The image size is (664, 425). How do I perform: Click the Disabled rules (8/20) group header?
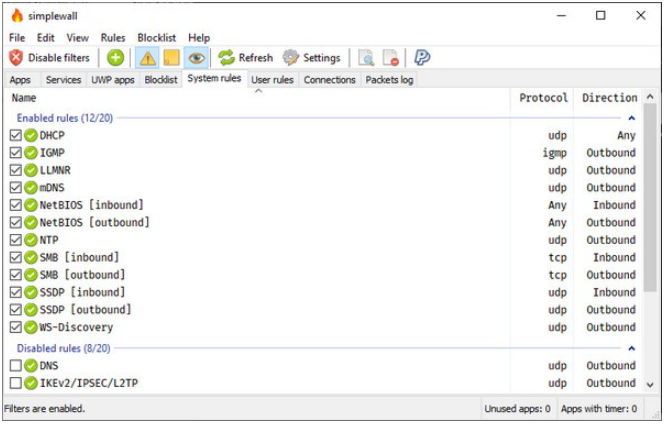point(64,348)
